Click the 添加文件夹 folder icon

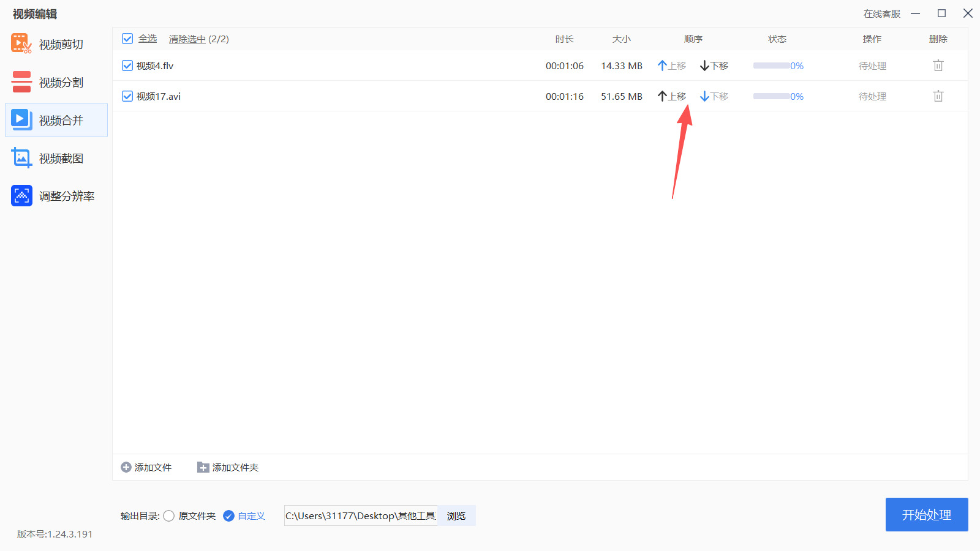point(203,467)
